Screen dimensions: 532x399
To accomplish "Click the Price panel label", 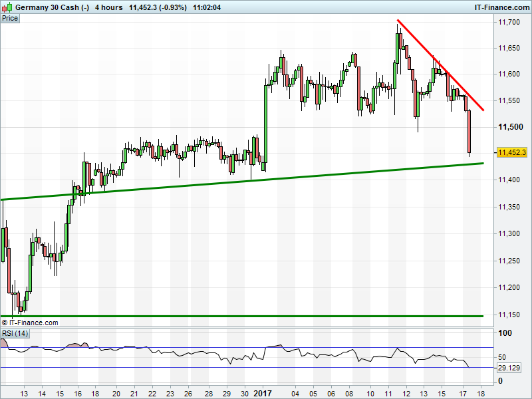I will (x=10, y=19).
